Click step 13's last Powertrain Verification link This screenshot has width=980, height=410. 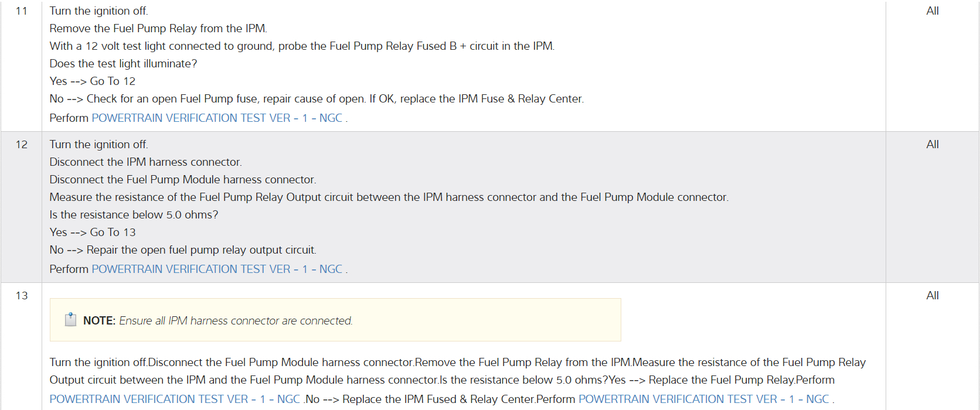pos(703,399)
